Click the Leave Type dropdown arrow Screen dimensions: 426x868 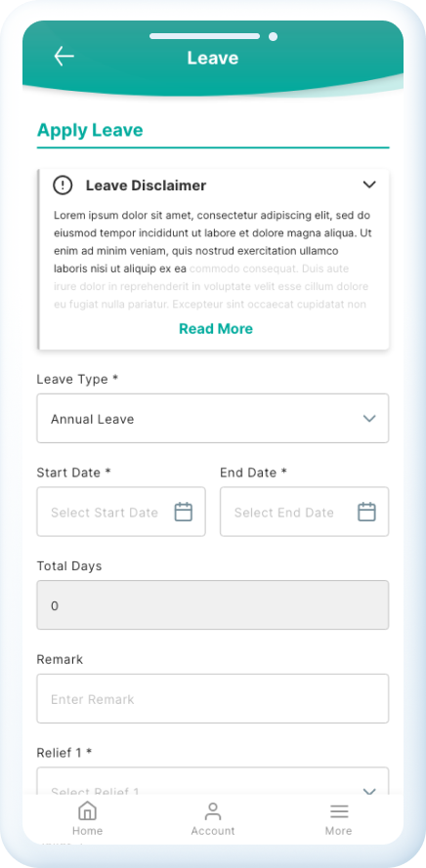pos(369,419)
